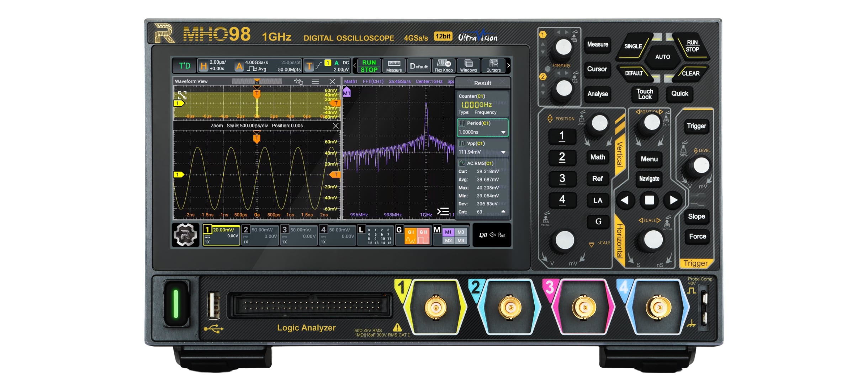This screenshot has width=868, height=391.
Task: Open the RIGOL gear function menu
Action: pos(185,235)
